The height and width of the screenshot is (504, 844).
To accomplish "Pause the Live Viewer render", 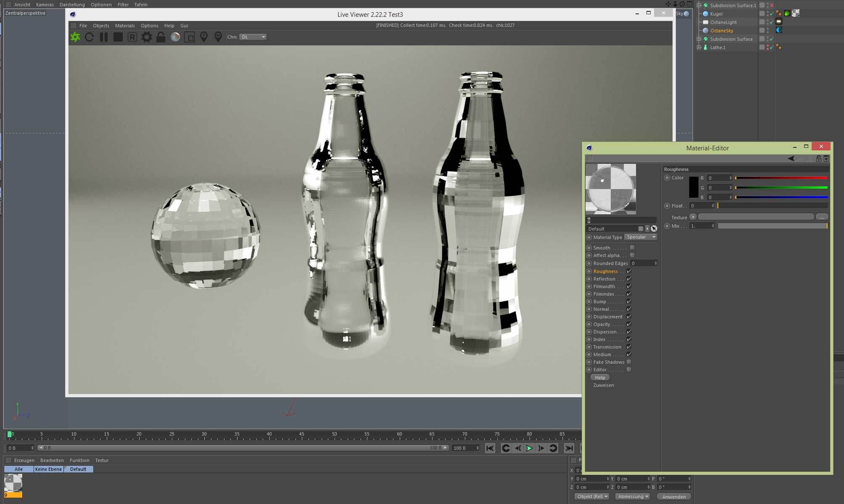I will pos(104,37).
